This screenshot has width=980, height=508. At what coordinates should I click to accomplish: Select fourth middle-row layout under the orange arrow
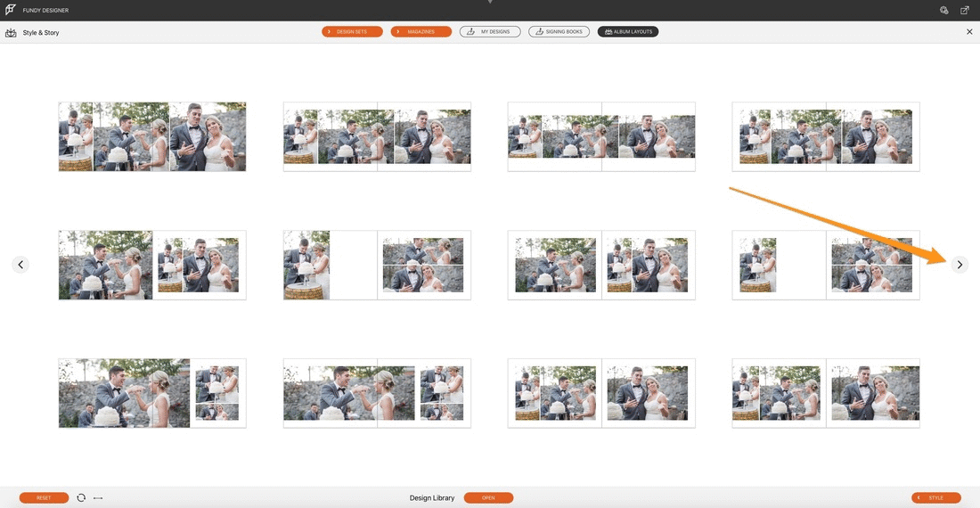tap(826, 265)
